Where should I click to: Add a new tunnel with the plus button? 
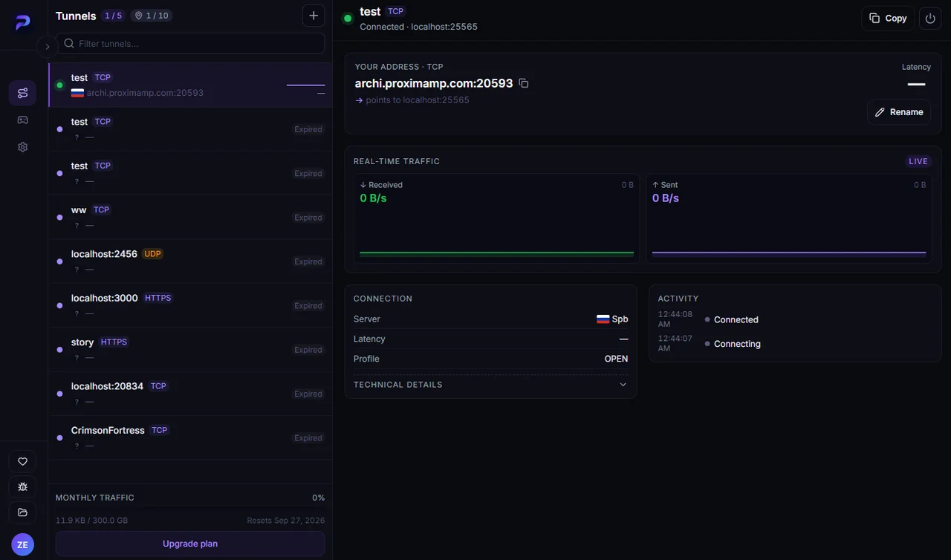(314, 16)
